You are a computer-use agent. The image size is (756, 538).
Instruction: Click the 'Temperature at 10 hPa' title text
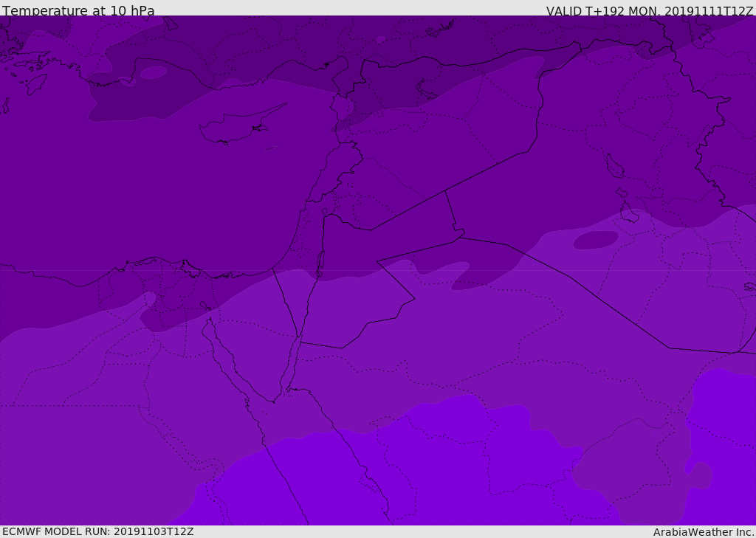pos(78,10)
